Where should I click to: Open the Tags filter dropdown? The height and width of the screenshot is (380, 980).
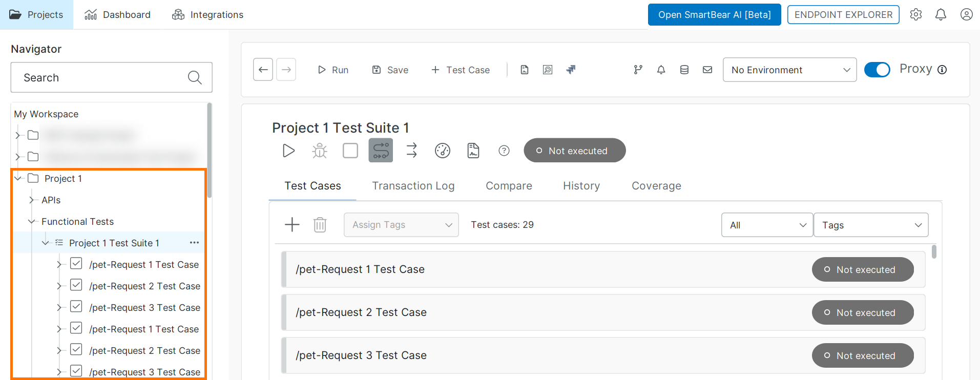[871, 225]
